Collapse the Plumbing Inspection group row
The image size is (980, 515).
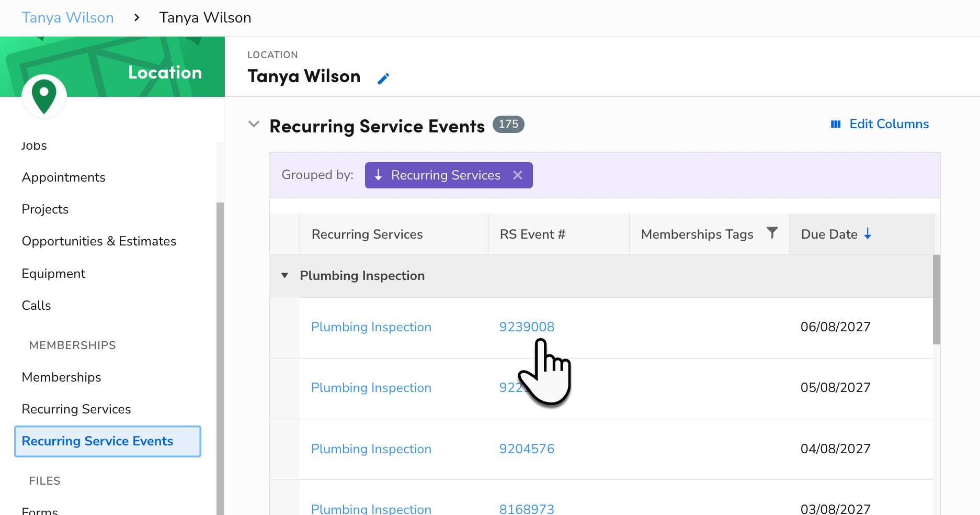[x=284, y=275]
